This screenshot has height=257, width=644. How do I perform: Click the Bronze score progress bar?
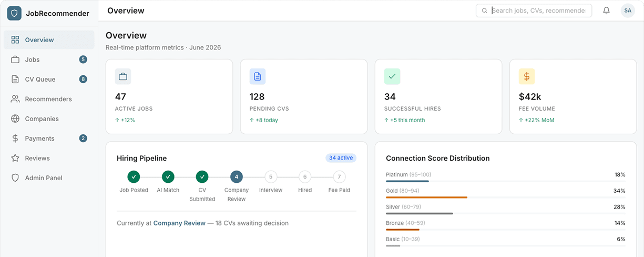(x=505, y=230)
